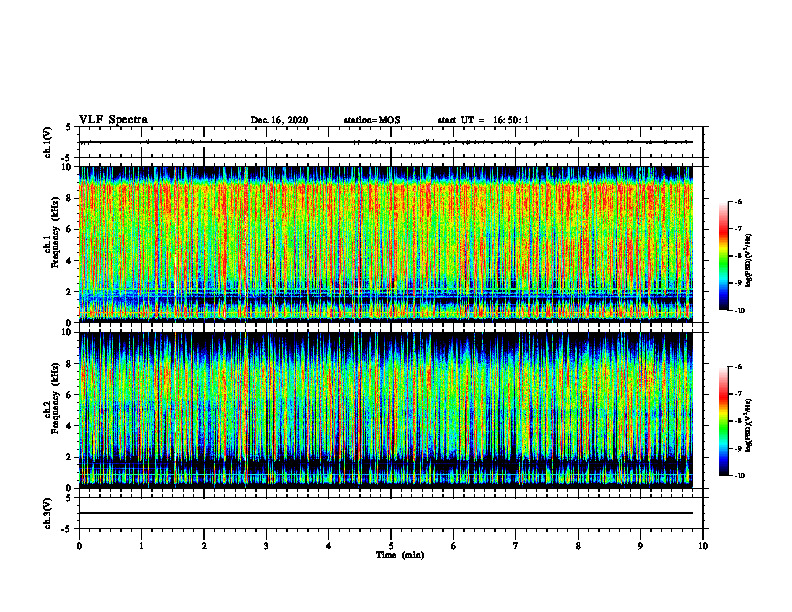Click the "2" kHz tick on ch.2 axis
Screen dimensions: 792x612
(70, 457)
